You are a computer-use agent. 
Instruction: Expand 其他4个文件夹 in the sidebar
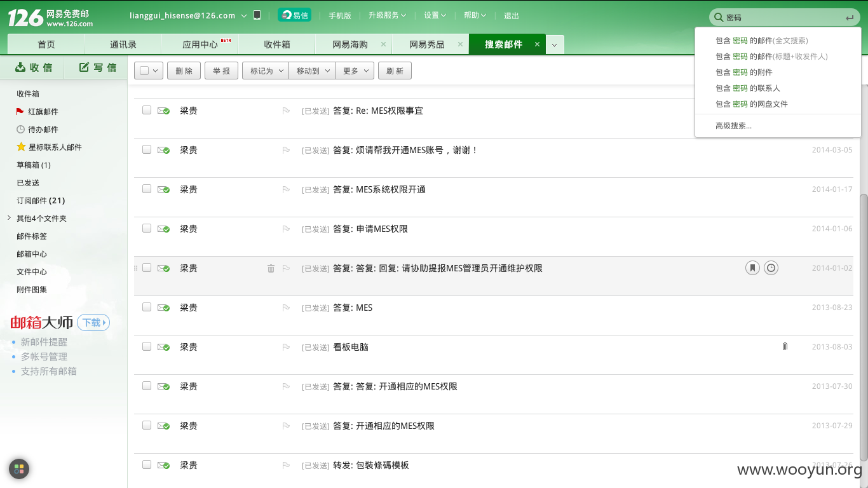41,219
